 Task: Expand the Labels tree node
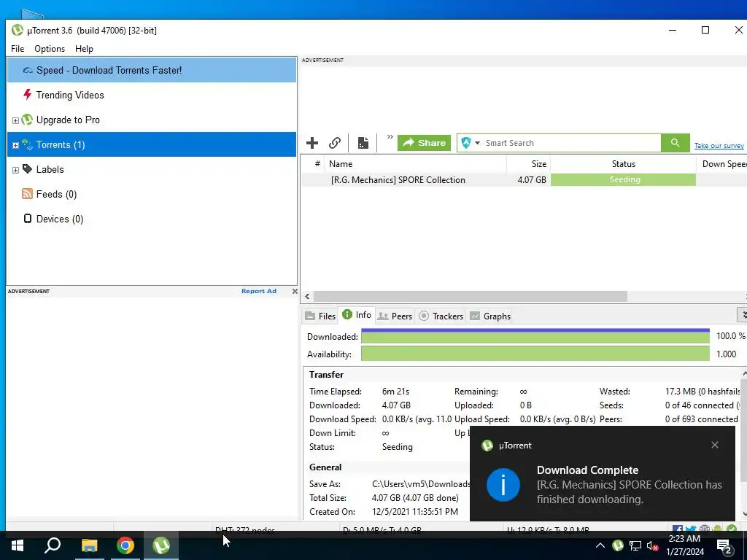[15, 170]
